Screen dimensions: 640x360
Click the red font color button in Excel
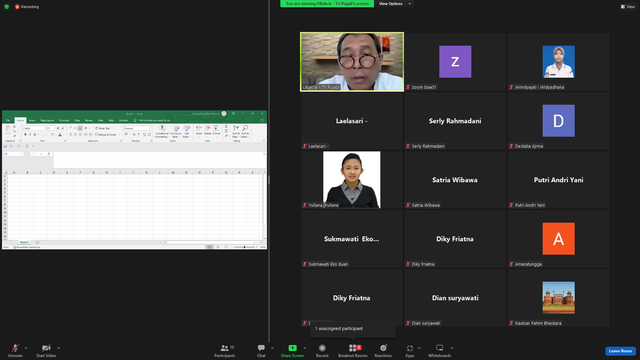(x=60, y=135)
